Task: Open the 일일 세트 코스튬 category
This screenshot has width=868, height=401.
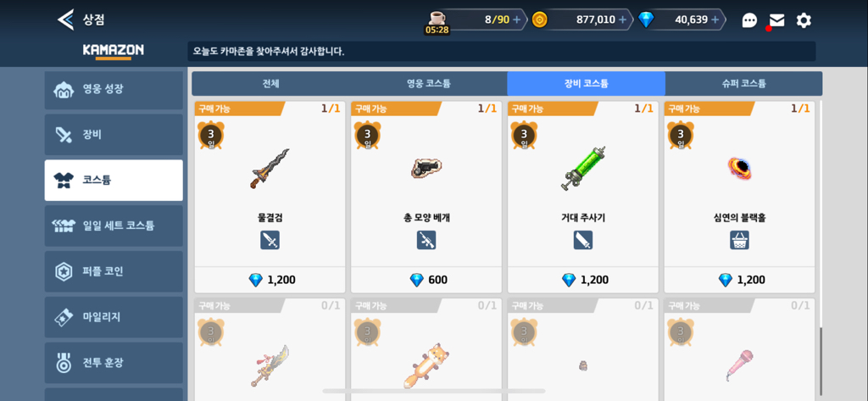Action: click(x=114, y=226)
